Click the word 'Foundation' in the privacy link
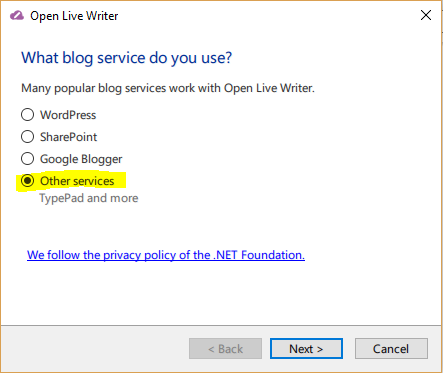The image size is (443, 373). pos(273,255)
